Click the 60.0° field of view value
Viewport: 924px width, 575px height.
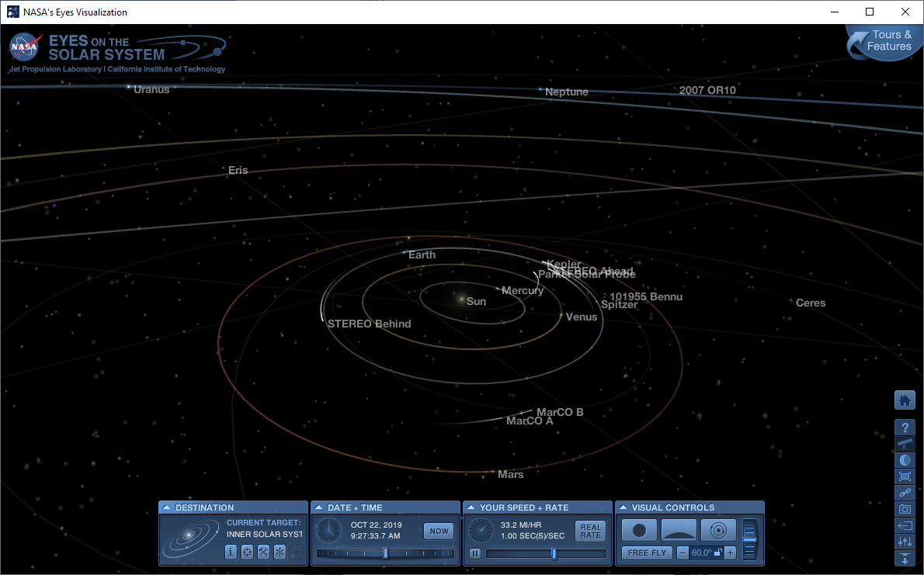point(701,552)
